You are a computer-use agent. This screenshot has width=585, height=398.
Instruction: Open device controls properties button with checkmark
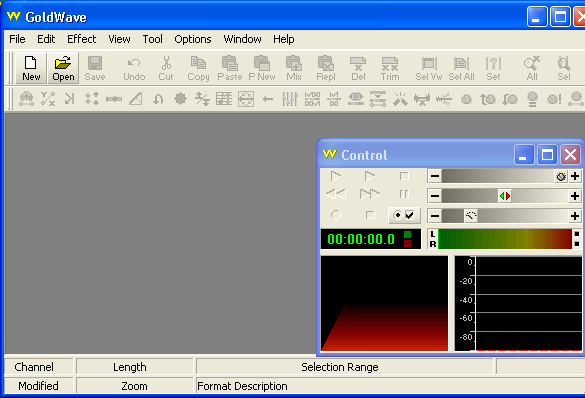(x=404, y=215)
